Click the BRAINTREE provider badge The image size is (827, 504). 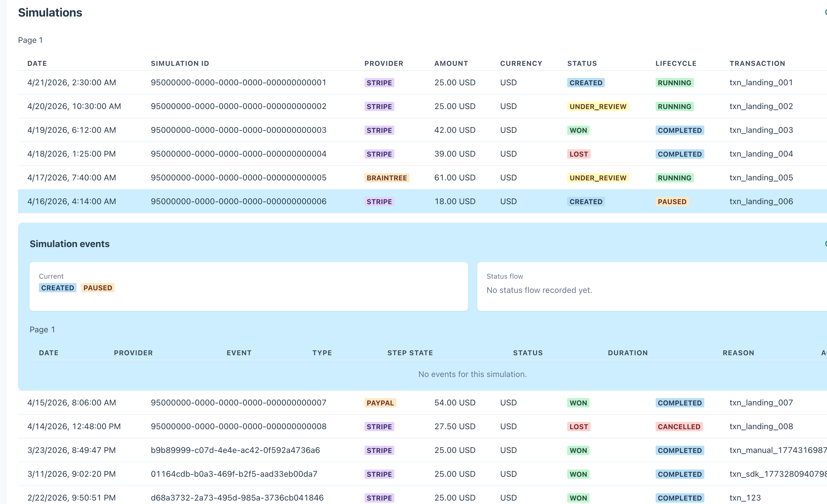point(387,178)
